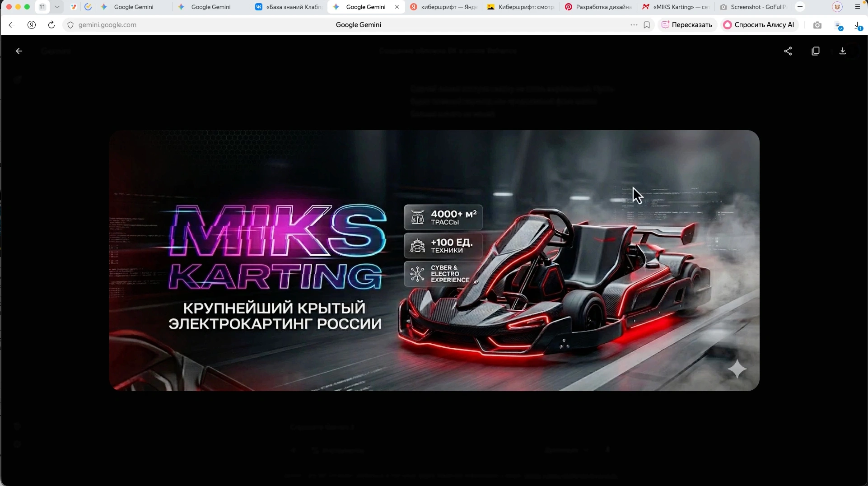This screenshot has height=486, width=868.
Task: Switch to the Pinterest Разработка дизайна tab
Action: point(598,7)
